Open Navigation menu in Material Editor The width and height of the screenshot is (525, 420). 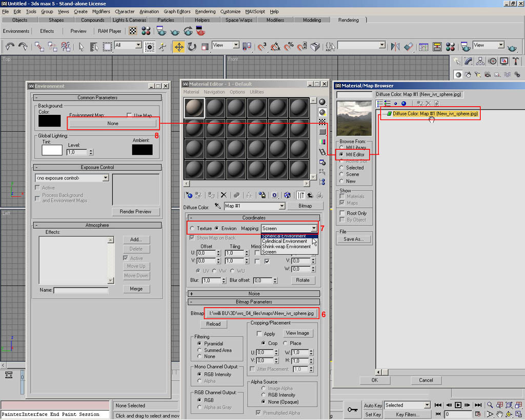(x=214, y=92)
